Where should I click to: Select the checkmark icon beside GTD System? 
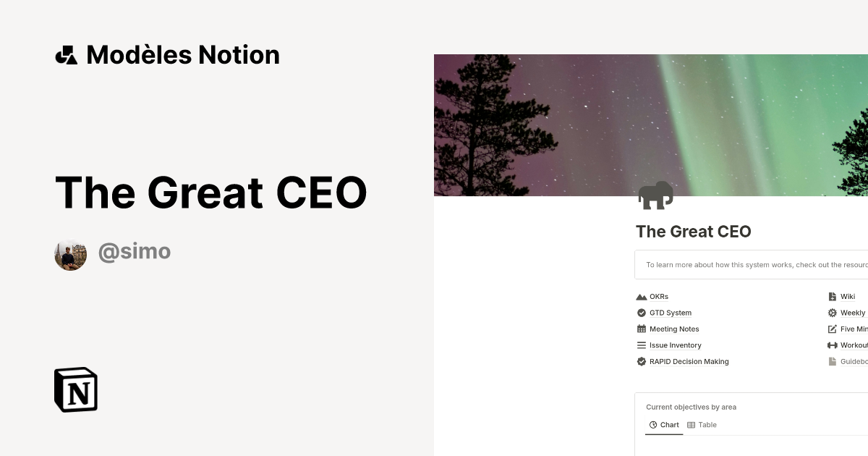[x=641, y=313]
